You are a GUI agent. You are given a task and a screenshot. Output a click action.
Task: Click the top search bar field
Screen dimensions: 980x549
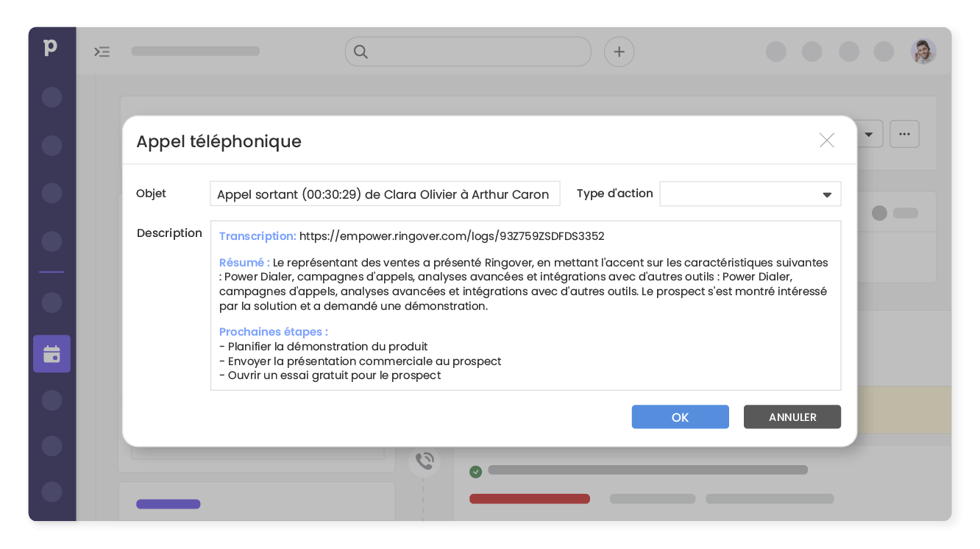point(478,52)
